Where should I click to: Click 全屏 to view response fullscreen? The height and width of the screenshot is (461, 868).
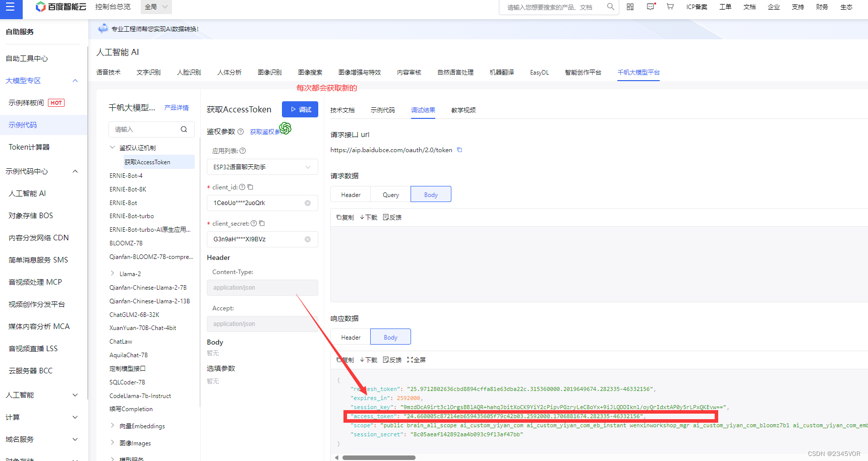pos(417,360)
